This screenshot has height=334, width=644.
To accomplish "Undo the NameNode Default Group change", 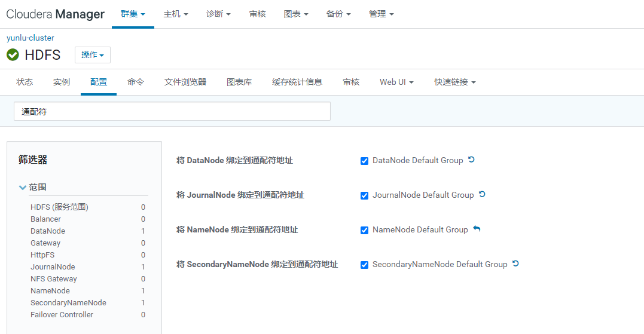I will [x=477, y=229].
